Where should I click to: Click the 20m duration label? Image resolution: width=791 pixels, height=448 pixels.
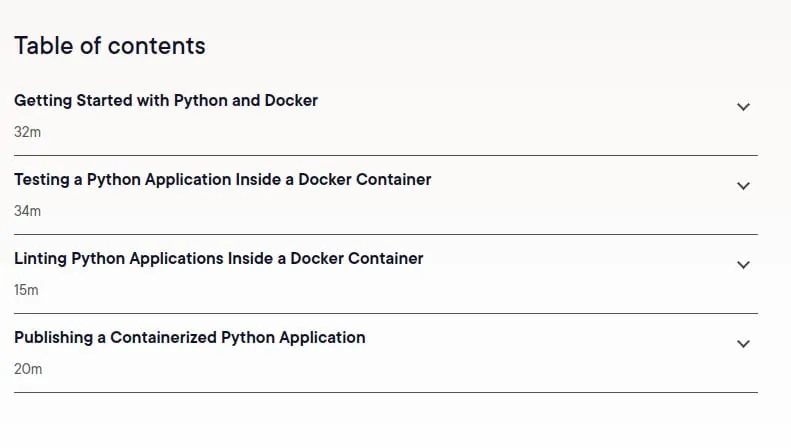(x=28, y=369)
